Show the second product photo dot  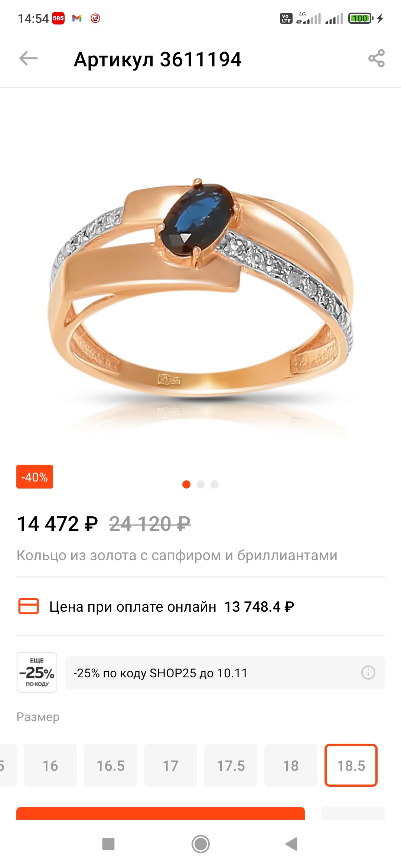tap(200, 484)
